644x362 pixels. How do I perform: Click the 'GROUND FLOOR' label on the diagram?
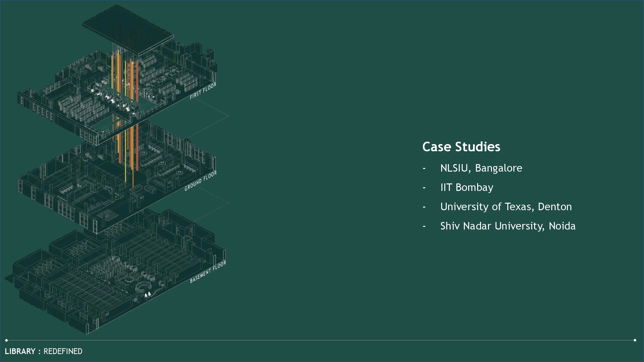(x=200, y=181)
